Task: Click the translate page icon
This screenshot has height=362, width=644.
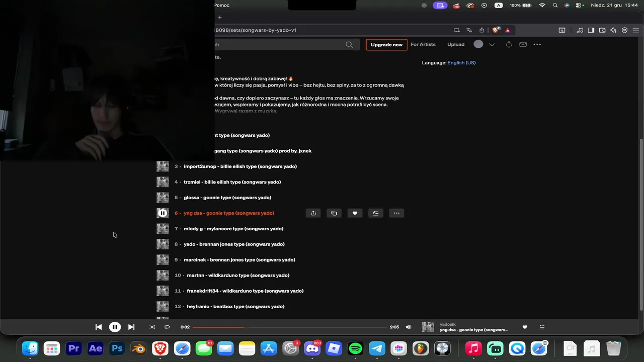Action: point(469,30)
